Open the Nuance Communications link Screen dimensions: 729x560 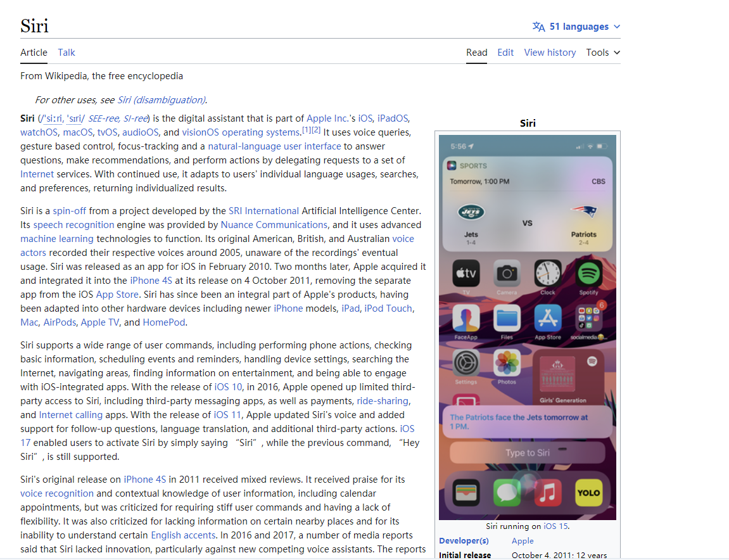274,225
